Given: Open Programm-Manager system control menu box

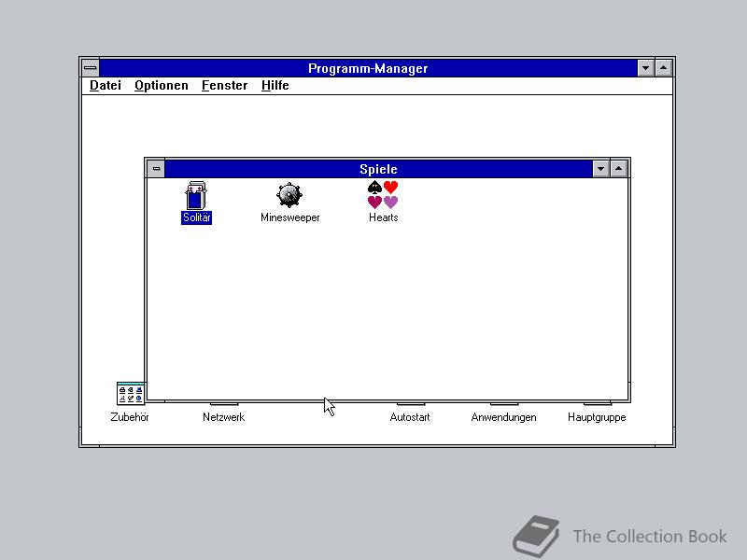Looking at the screenshot, I should [90, 68].
